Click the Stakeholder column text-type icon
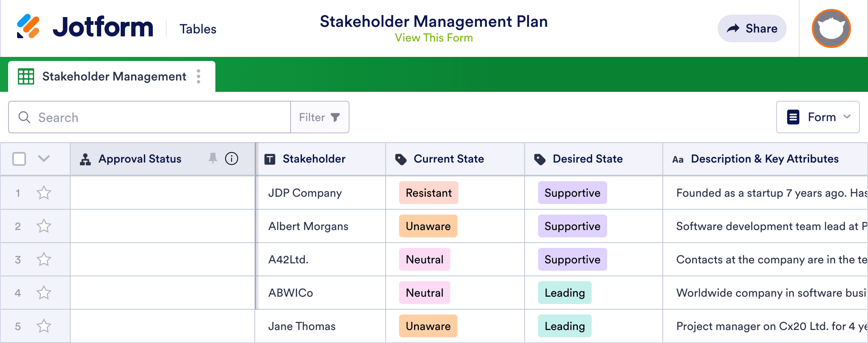This screenshot has width=868, height=343. click(270, 159)
